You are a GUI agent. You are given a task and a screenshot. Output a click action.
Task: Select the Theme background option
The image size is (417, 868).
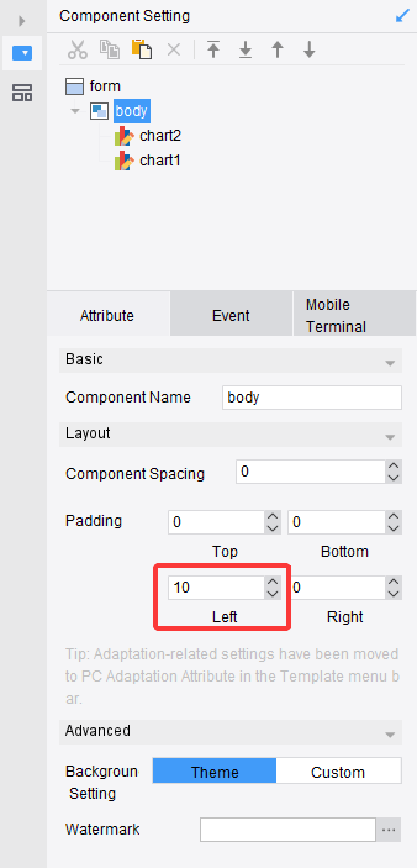pos(215,772)
